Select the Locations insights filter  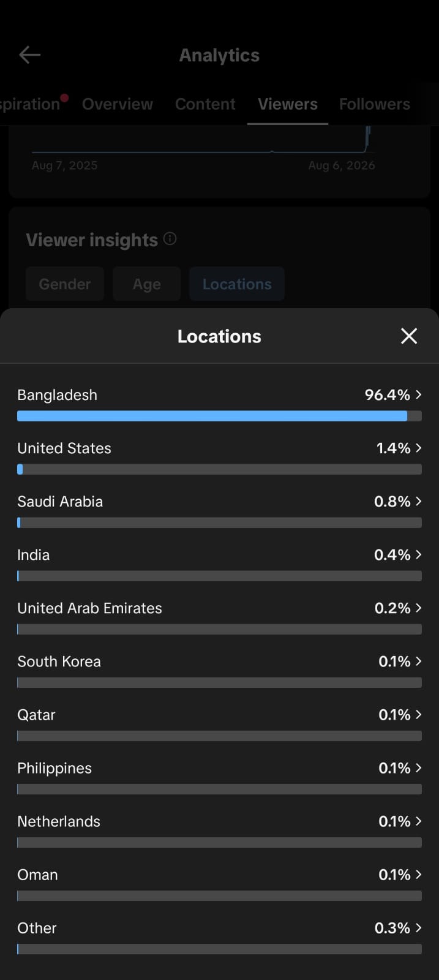point(237,284)
